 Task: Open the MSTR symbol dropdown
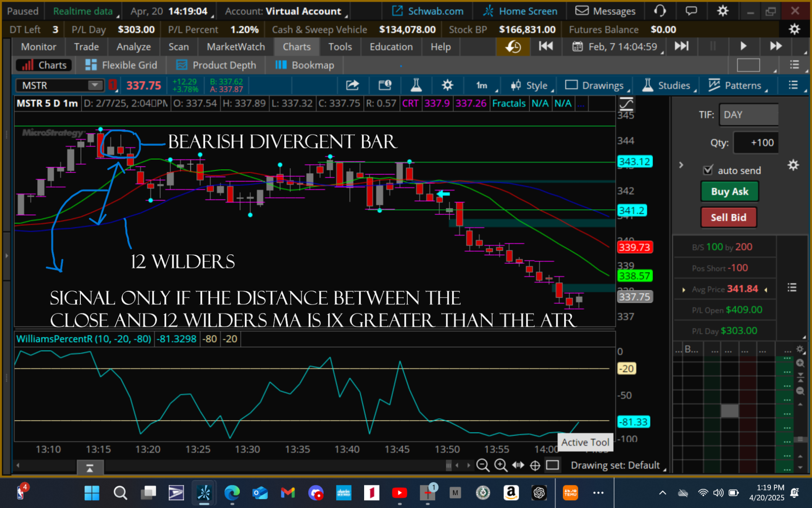95,85
